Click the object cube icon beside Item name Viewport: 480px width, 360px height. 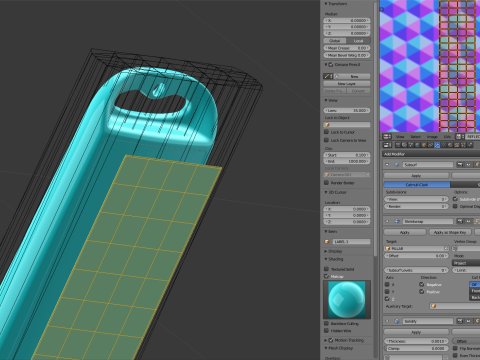coord(327,242)
